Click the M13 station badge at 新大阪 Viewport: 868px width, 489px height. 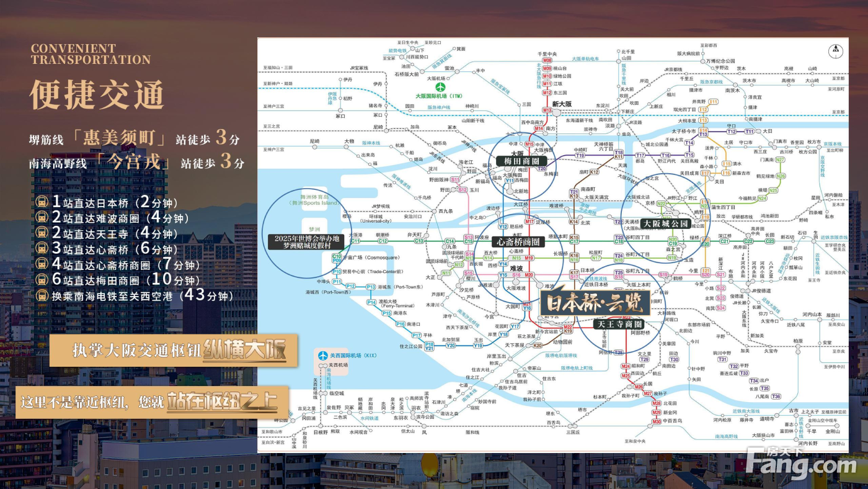click(x=547, y=110)
